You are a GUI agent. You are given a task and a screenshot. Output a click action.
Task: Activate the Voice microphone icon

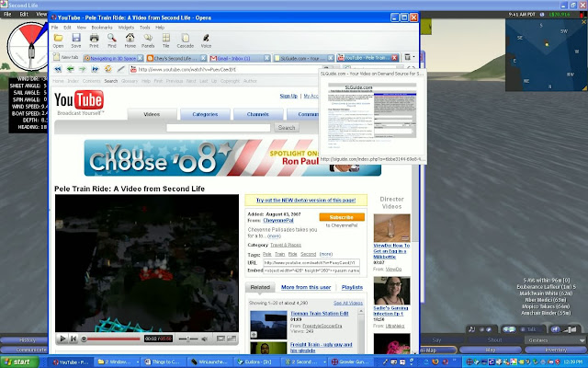tap(206, 40)
